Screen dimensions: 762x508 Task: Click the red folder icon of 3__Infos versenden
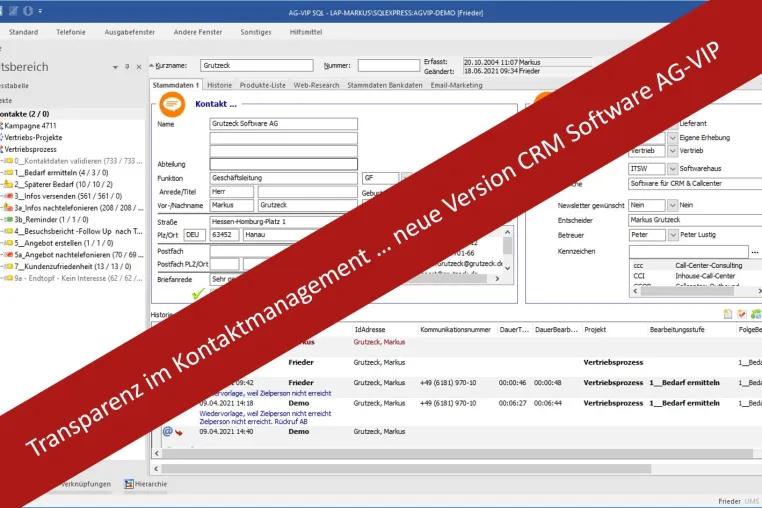pyautogui.click(x=8, y=196)
